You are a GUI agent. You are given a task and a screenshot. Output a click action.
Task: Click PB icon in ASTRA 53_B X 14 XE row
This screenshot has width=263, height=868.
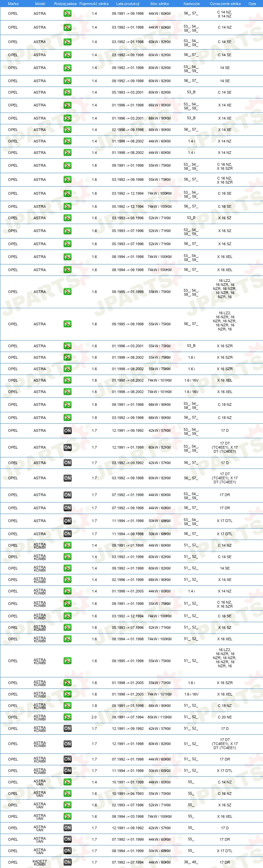tap(68, 118)
